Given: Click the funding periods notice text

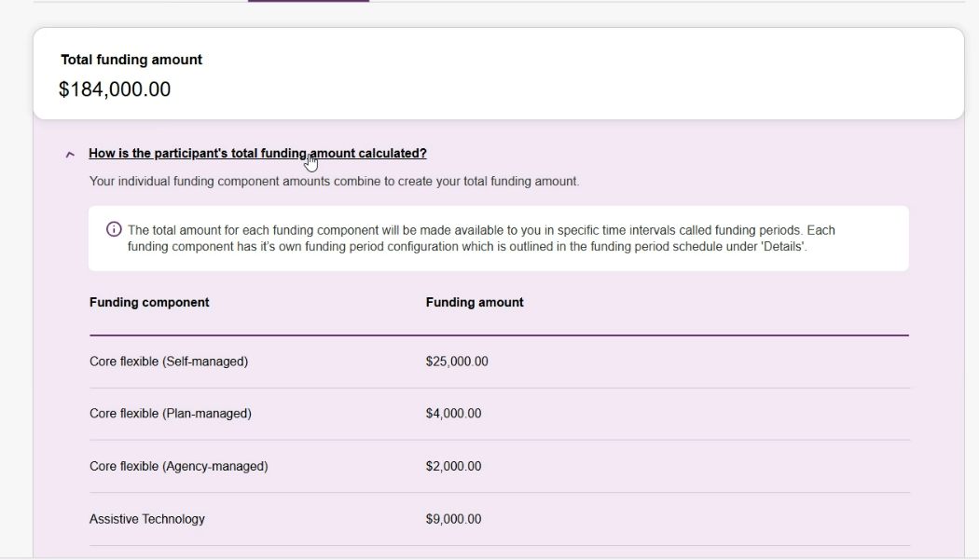Looking at the screenshot, I should coord(481,239).
